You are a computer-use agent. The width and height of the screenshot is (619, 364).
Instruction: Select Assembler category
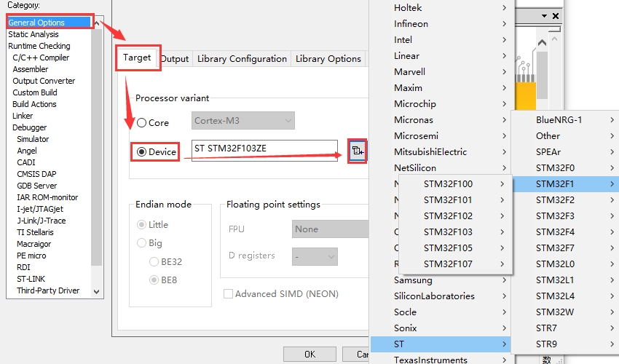[x=30, y=69]
